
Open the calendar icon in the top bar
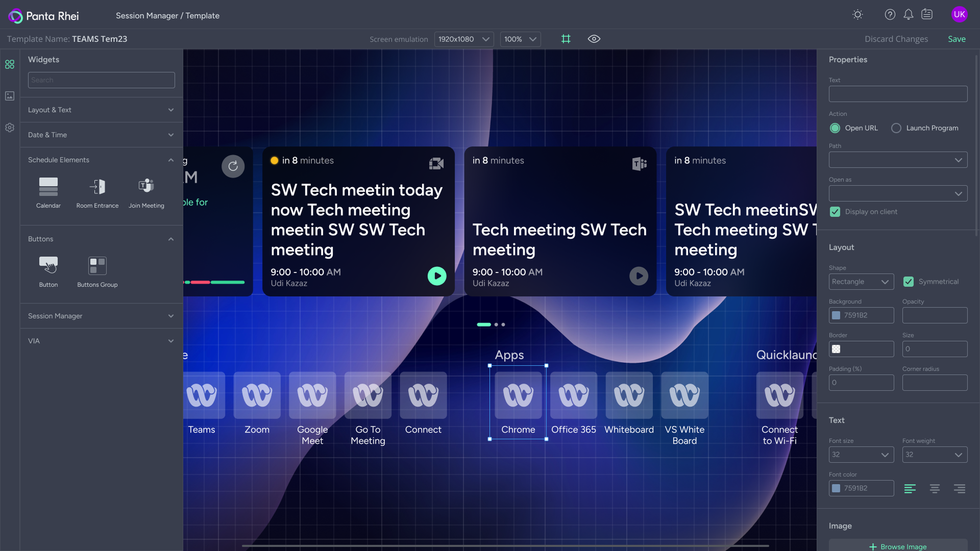[x=927, y=15]
